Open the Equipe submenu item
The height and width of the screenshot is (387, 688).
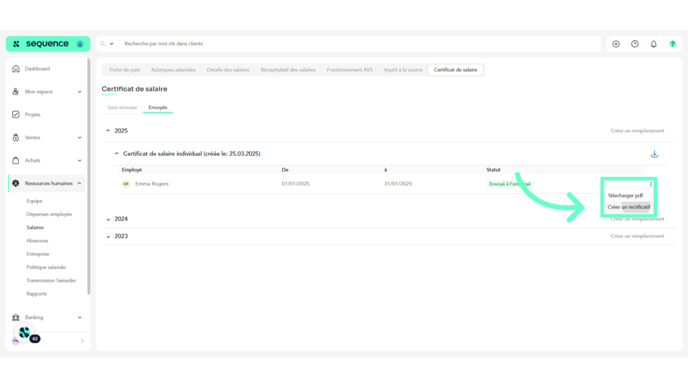point(34,201)
